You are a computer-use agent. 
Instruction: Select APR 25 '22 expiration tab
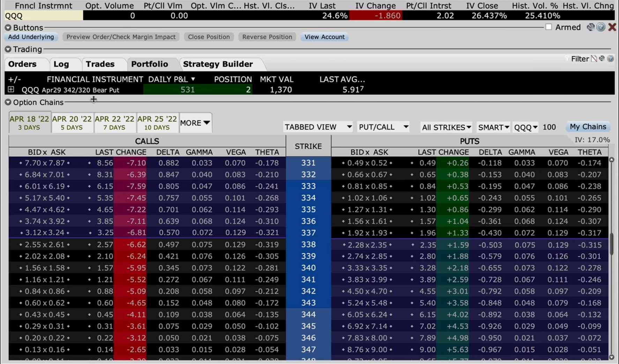click(x=157, y=123)
